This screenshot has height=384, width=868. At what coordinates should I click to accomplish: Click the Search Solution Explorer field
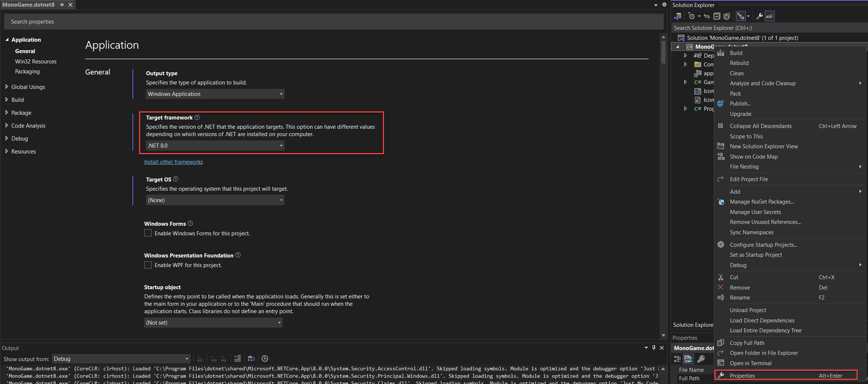[x=770, y=28]
